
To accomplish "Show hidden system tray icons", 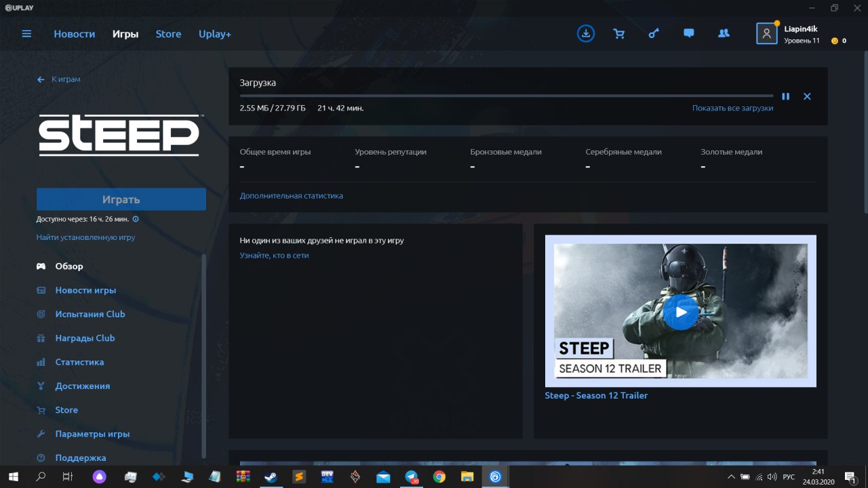I will click(x=731, y=476).
